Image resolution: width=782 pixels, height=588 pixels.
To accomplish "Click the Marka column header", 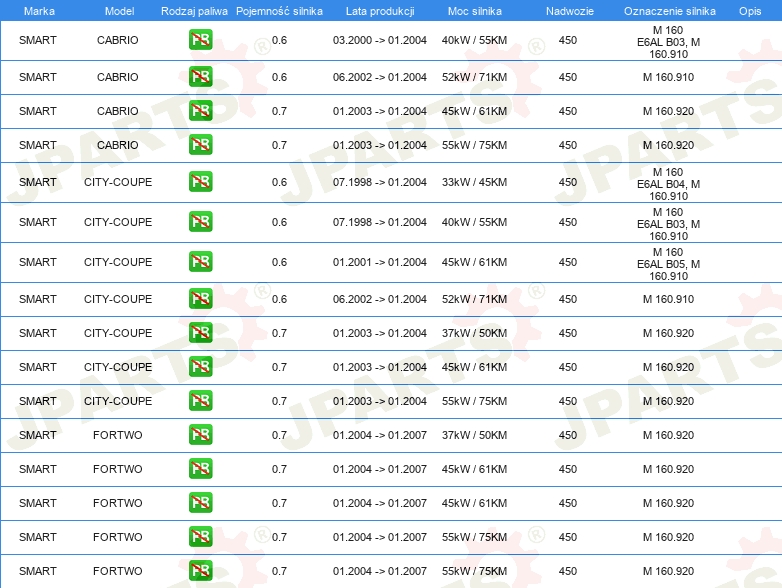I will (x=39, y=11).
